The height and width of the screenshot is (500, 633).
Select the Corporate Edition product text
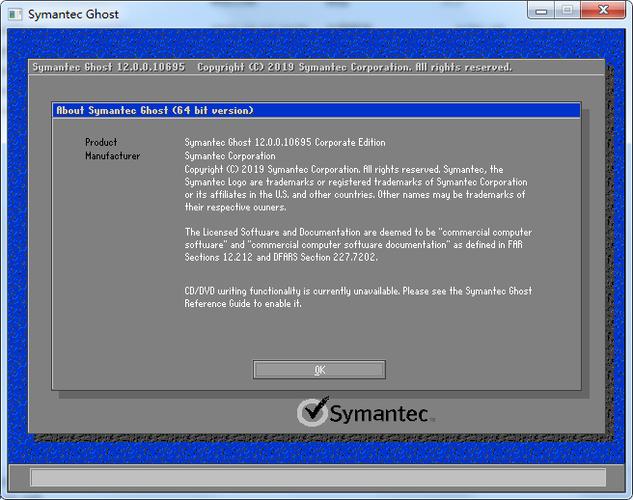(285, 143)
